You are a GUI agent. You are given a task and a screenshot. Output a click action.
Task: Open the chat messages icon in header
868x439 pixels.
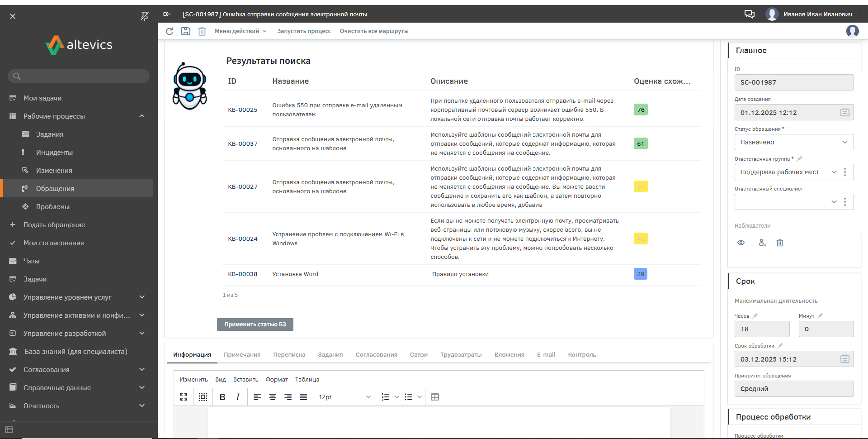click(x=750, y=14)
